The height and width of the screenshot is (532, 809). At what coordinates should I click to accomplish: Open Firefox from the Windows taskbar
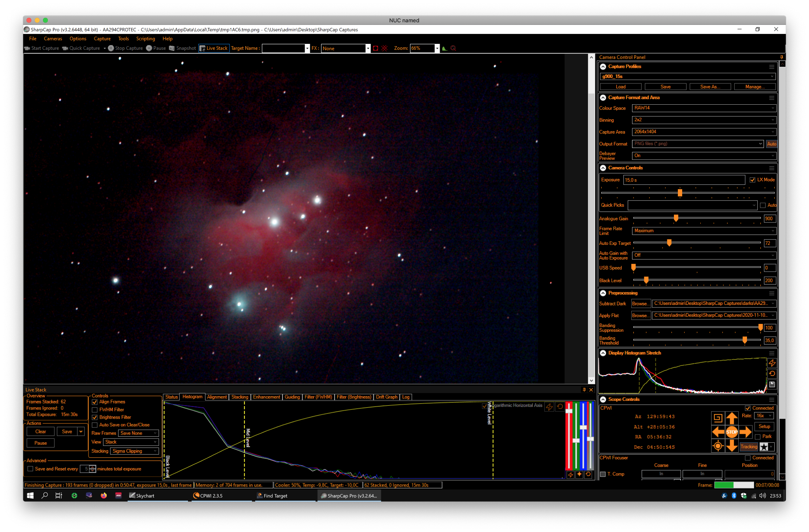[103, 495]
